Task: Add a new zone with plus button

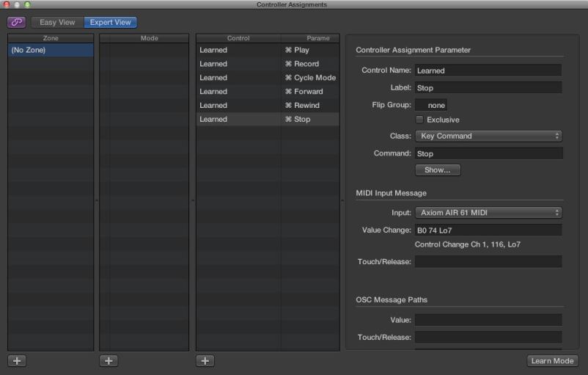Action: 17,361
